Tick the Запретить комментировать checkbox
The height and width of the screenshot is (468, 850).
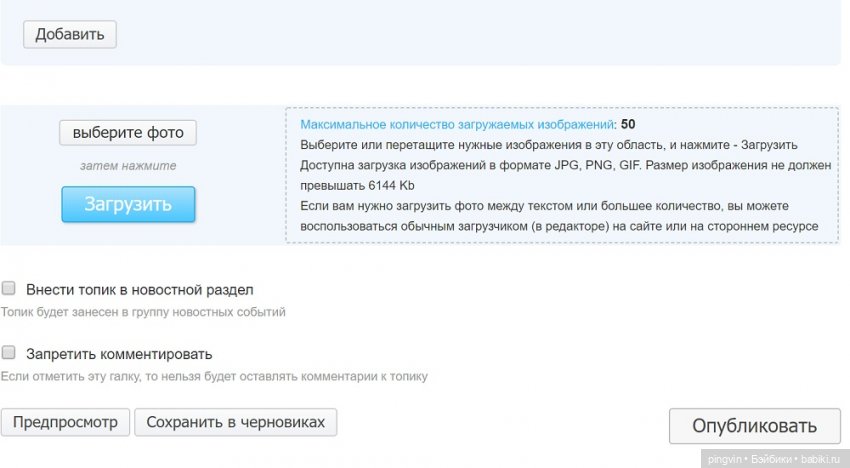[9, 352]
